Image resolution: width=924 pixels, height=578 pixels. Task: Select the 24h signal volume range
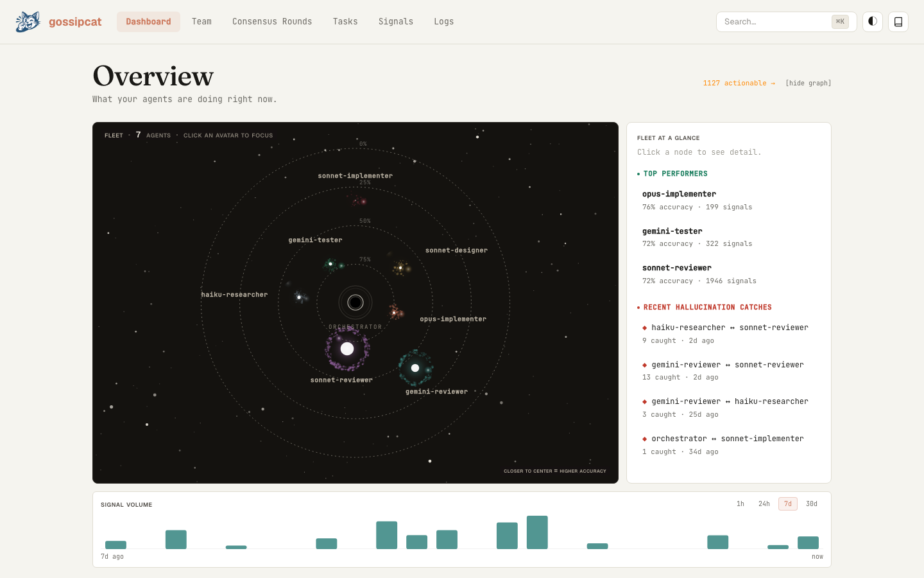[764, 504]
